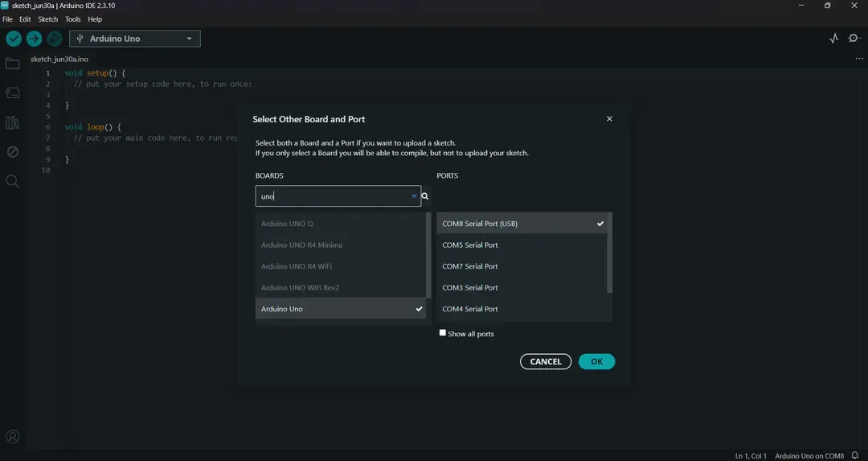
Task: Select Arduino UNO Q board
Action: (341, 224)
